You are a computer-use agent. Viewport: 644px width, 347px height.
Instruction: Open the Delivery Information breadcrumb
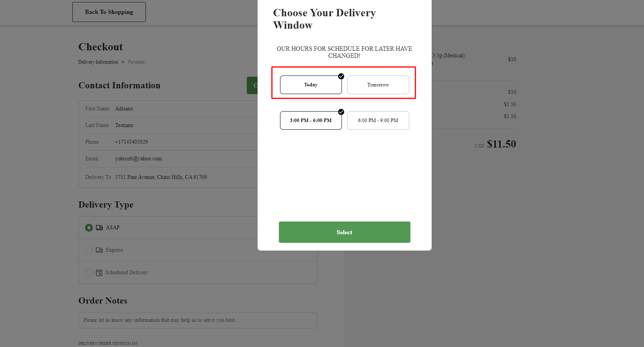(x=98, y=62)
